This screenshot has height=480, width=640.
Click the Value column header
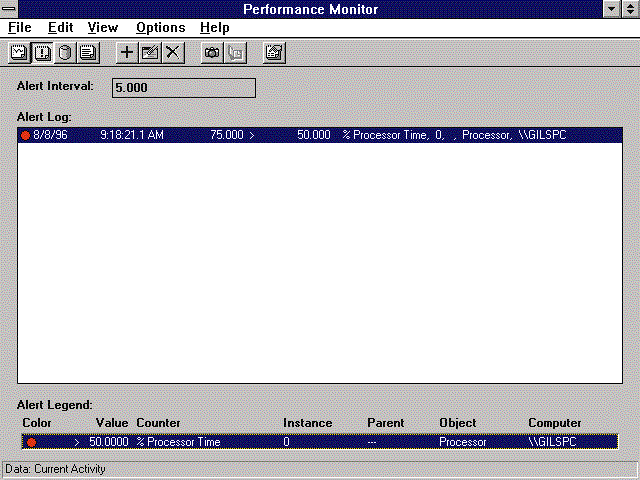[112, 423]
